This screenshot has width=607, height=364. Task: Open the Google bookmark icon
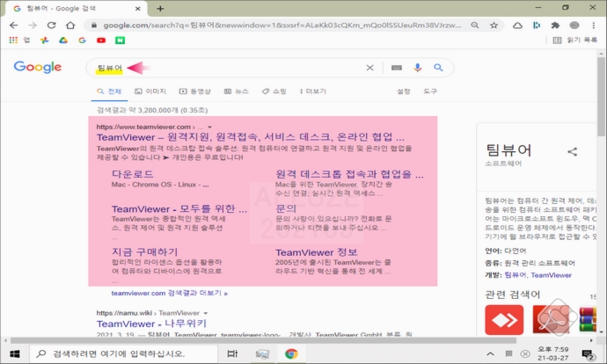coord(82,40)
